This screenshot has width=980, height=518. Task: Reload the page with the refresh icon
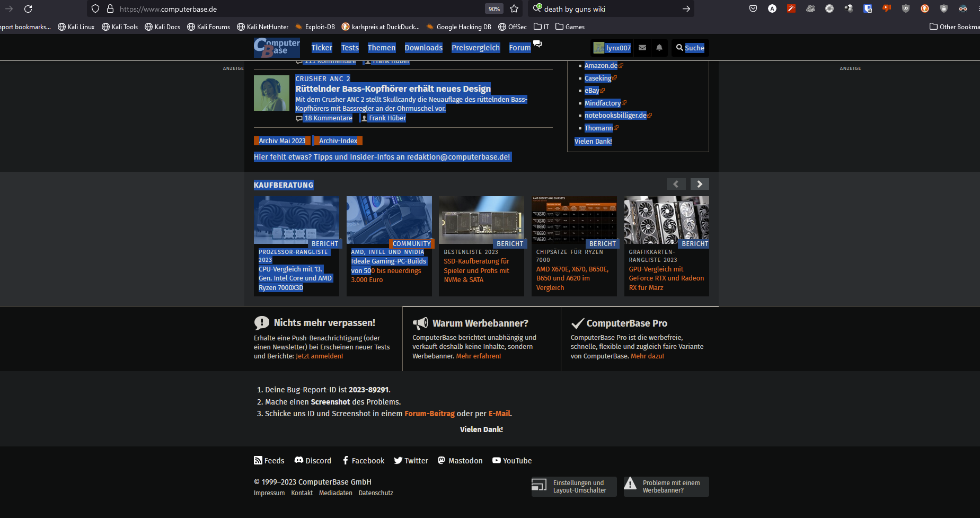tap(28, 8)
